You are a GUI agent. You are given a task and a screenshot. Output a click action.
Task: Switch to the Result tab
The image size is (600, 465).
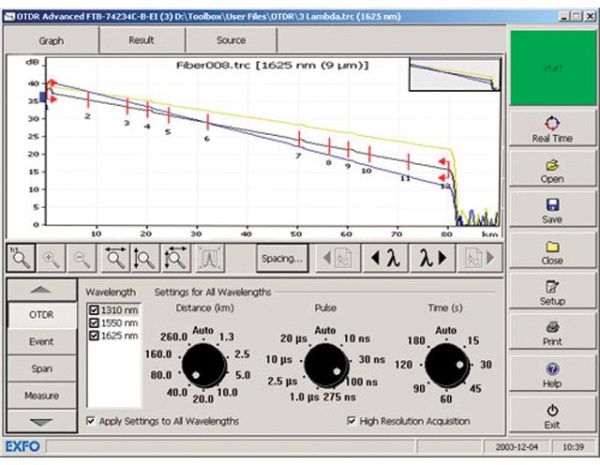(141, 41)
